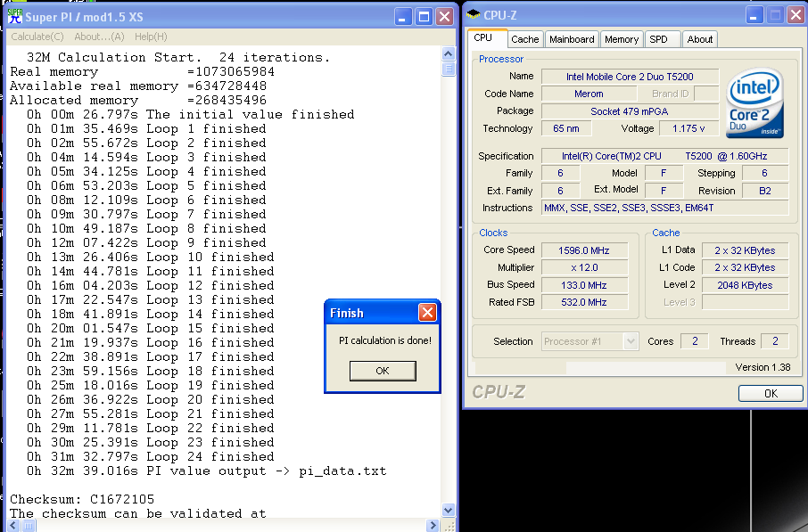This screenshot has height=532, width=808.
Task: Click the Instructions field 'MMX, SSE, SSE2...'
Action: click(664, 208)
